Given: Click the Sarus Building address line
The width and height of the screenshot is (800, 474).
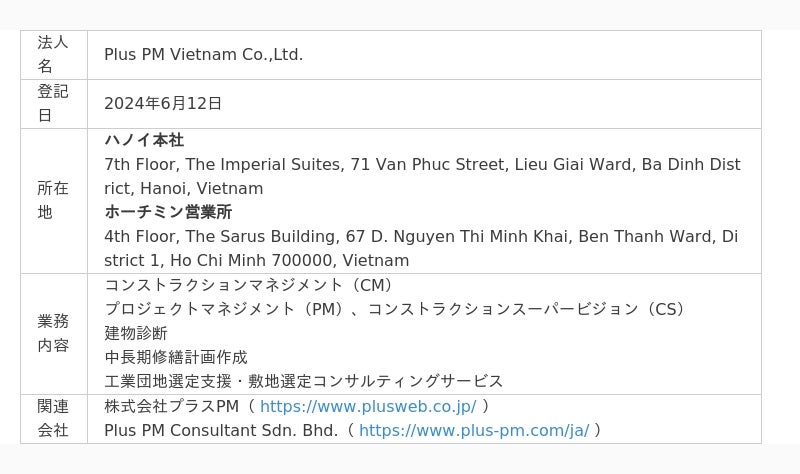Looking at the screenshot, I should pyautogui.click(x=421, y=248).
